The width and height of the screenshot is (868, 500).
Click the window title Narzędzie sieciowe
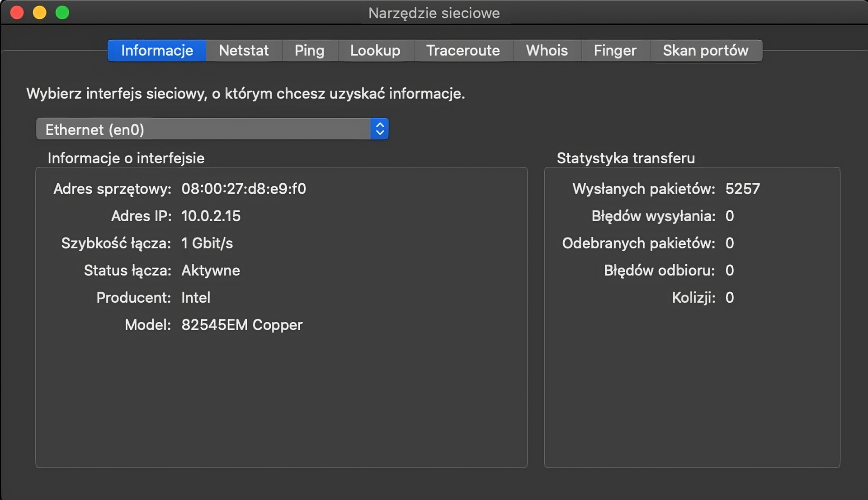coord(434,13)
